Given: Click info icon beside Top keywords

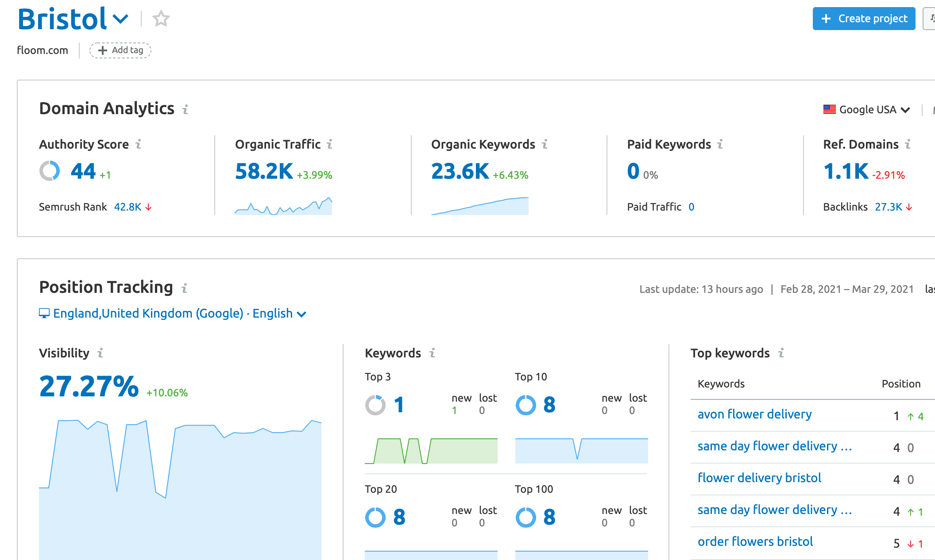Looking at the screenshot, I should point(781,353).
